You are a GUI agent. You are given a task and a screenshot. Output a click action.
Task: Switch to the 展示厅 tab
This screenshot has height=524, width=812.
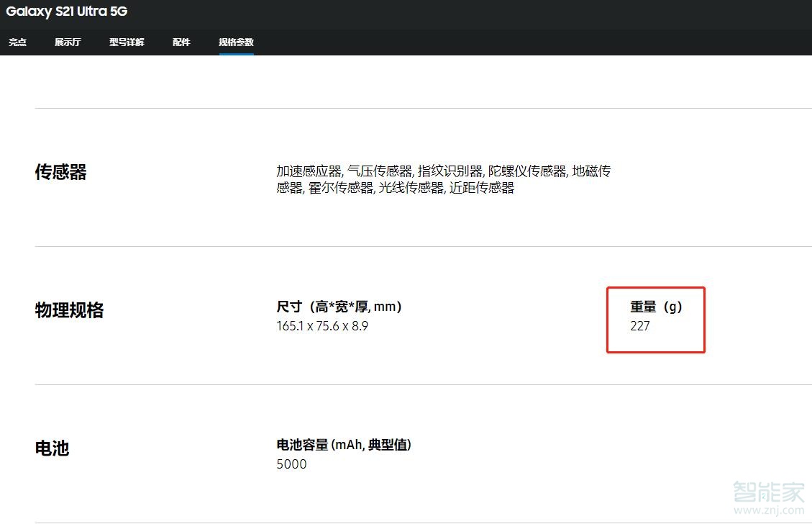(x=68, y=42)
